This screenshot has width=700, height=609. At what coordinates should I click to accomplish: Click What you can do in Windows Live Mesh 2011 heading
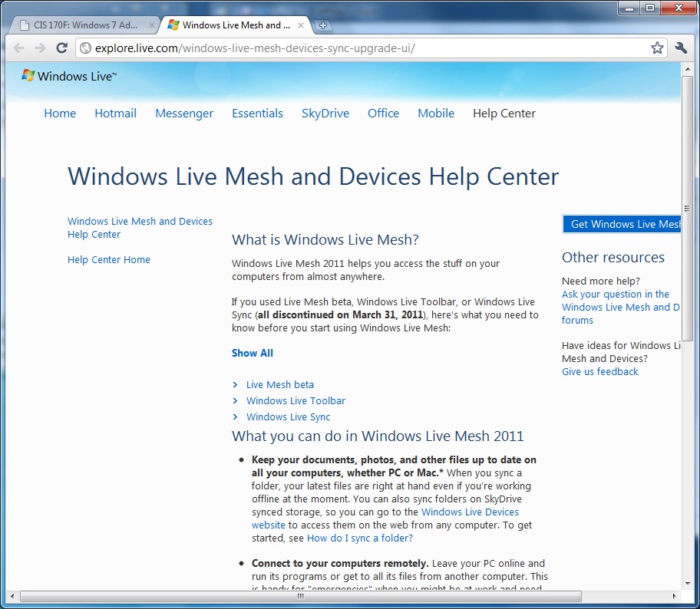click(378, 436)
